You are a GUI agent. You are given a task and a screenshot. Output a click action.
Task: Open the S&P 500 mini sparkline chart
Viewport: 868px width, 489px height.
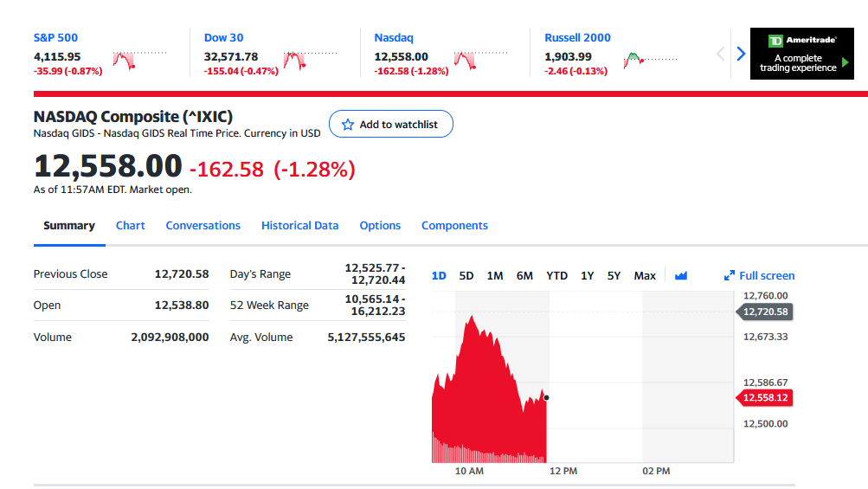pos(139,60)
